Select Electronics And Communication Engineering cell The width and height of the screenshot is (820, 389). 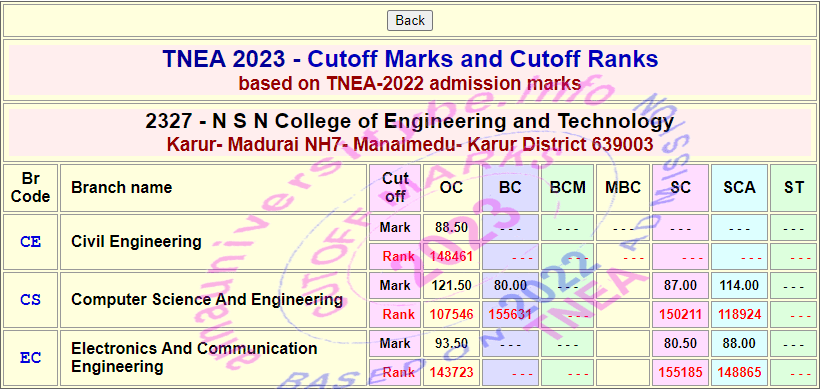pyautogui.click(x=213, y=358)
